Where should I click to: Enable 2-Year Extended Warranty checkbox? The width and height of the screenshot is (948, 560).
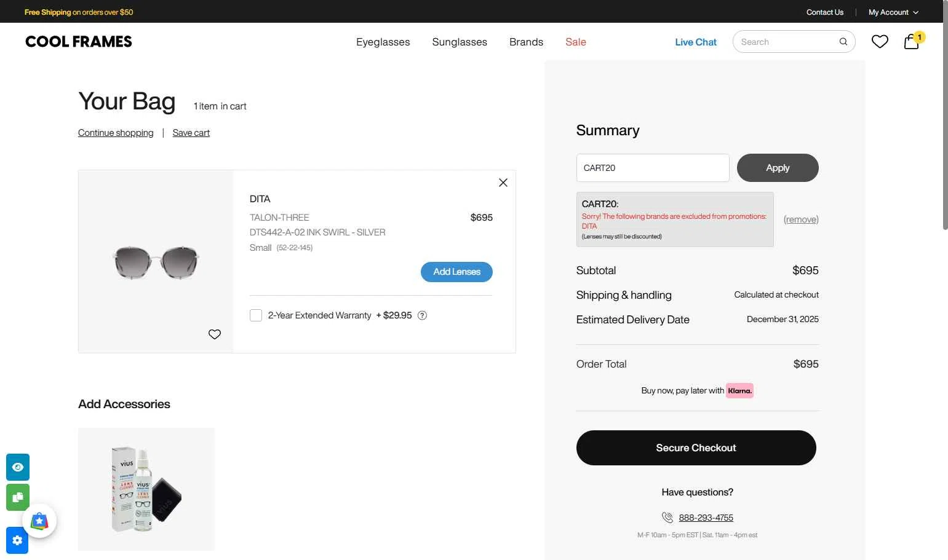256,315
